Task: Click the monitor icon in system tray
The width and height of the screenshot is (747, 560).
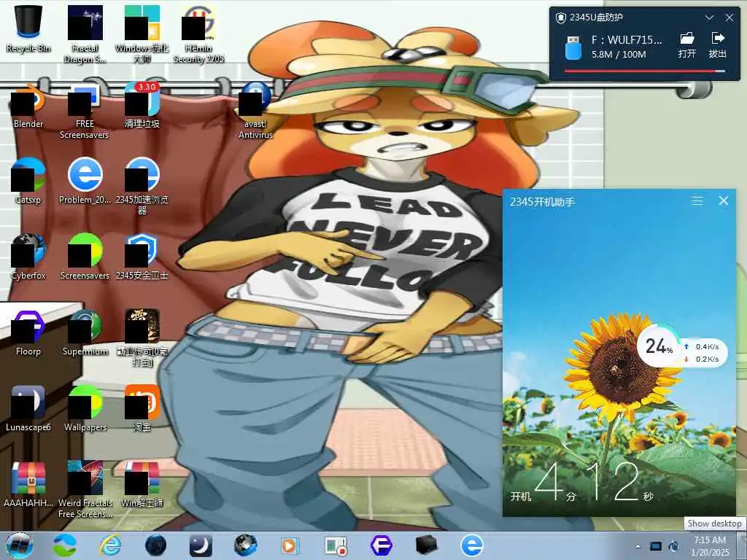Action: 656,546
